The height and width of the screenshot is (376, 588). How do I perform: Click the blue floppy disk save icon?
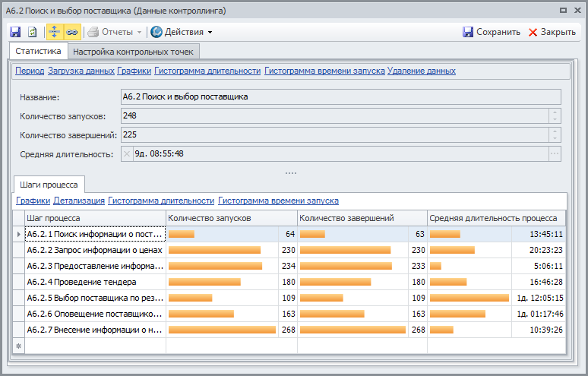pos(15,32)
